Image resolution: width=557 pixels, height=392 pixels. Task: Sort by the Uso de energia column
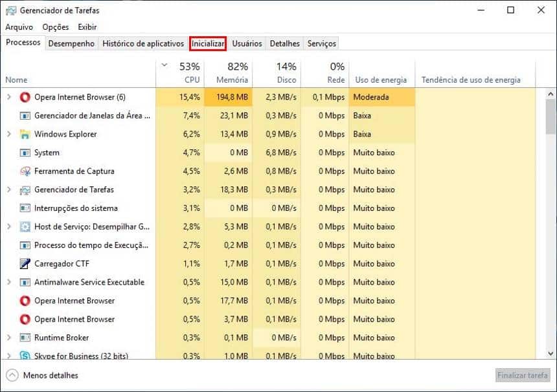tap(382, 74)
